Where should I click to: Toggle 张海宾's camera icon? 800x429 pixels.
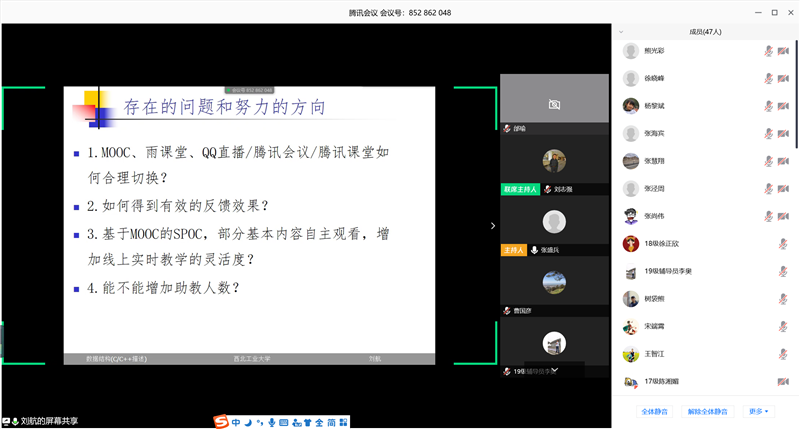tap(783, 134)
